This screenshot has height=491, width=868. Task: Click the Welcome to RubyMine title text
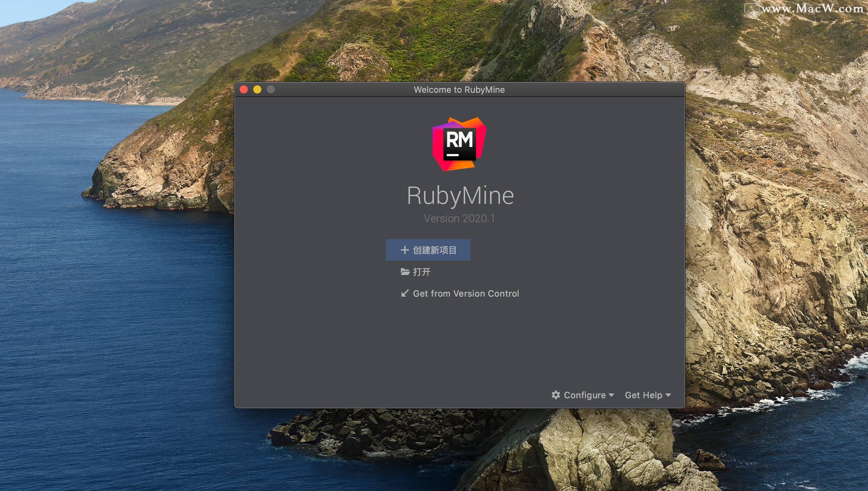(459, 90)
